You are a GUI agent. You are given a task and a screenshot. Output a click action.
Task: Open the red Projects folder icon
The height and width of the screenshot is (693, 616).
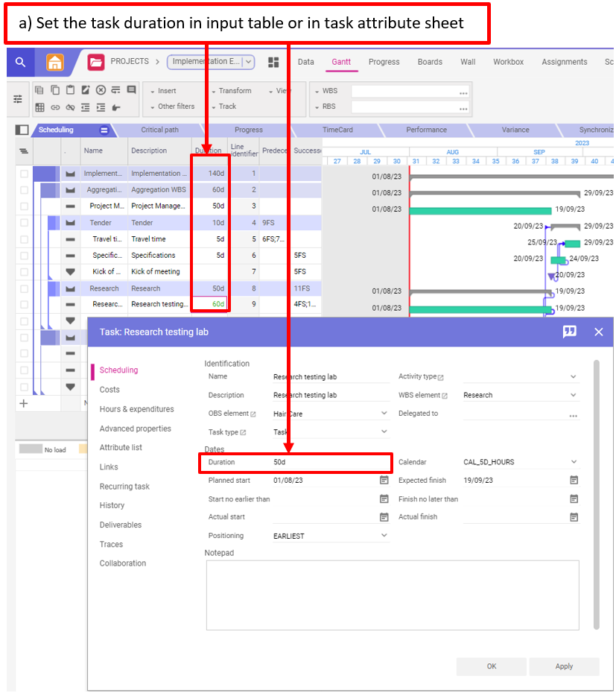(x=96, y=63)
